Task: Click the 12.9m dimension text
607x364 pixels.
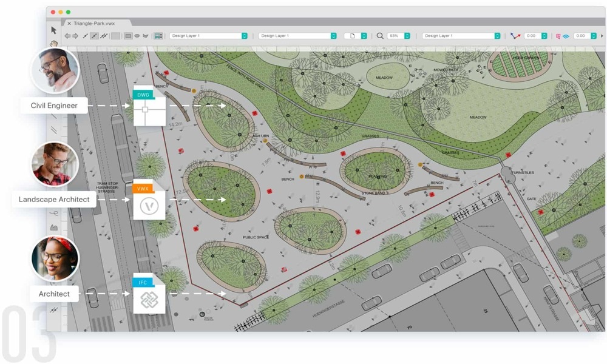Action: (x=318, y=197)
